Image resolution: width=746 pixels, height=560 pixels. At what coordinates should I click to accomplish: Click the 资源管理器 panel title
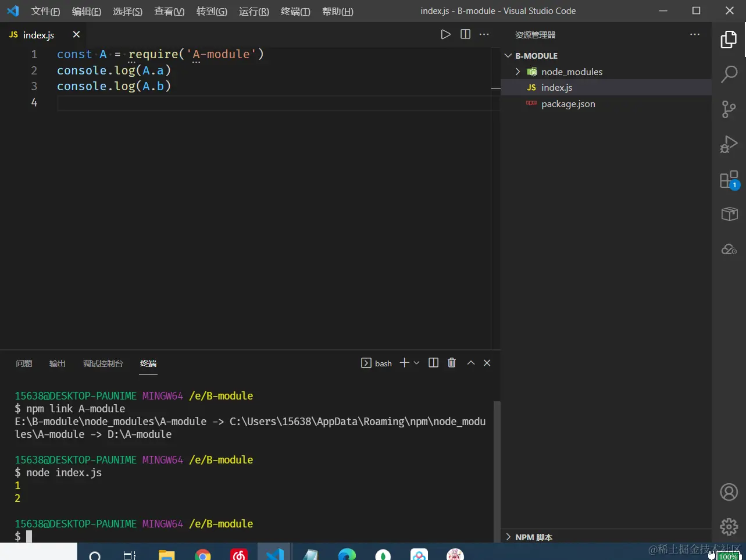click(x=535, y=35)
